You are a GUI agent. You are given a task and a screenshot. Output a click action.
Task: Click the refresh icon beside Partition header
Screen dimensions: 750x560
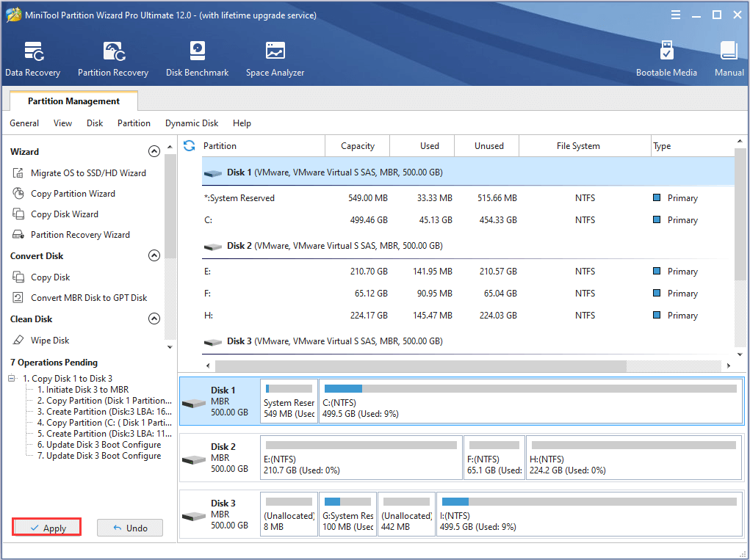click(x=190, y=146)
